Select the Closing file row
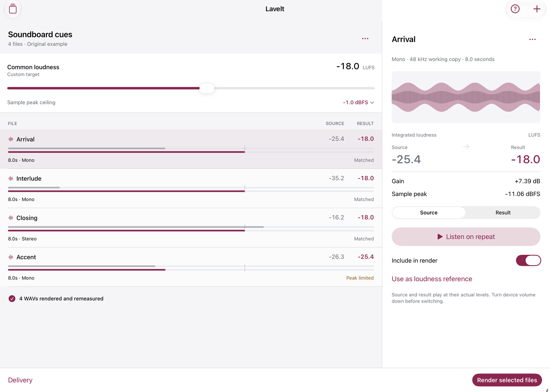Image resolution: width=550 pixels, height=392 pixels. (191, 228)
